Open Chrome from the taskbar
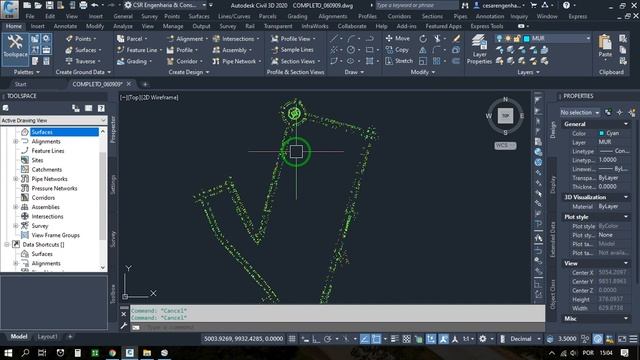This screenshot has height=360, width=640. [112, 353]
